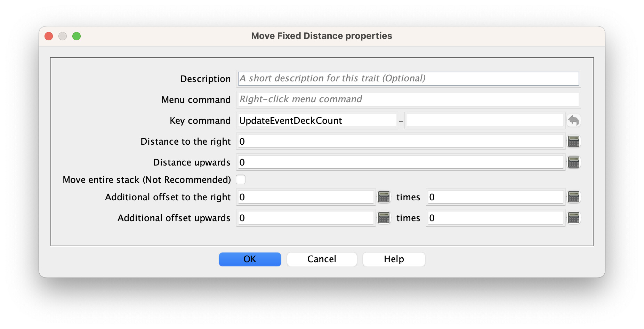644x329 pixels.
Task: Open calculator for Additional offset to the right
Action: 384,197
